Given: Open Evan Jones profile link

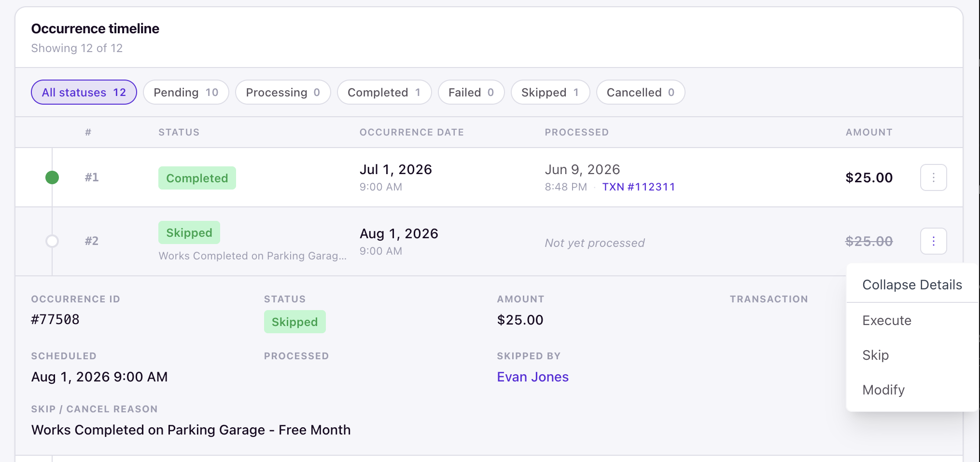Looking at the screenshot, I should pyautogui.click(x=533, y=377).
